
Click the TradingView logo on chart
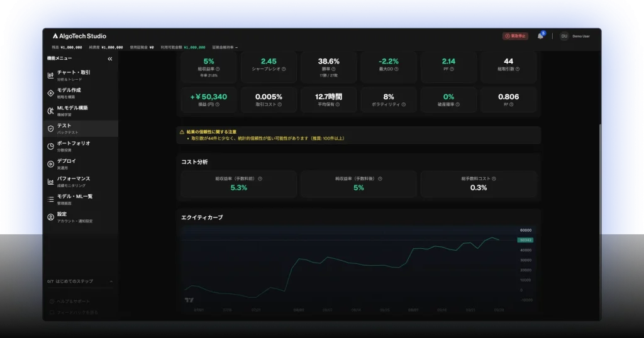click(x=189, y=300)
